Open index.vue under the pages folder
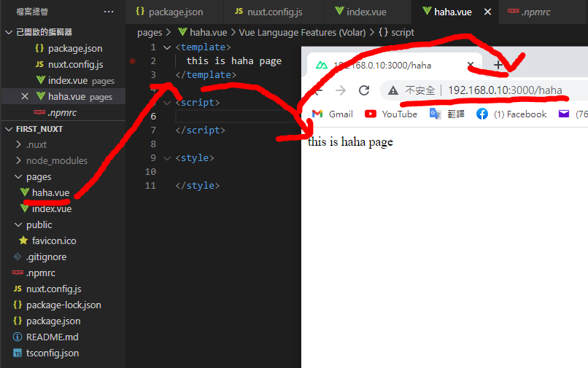 coord(51,208)
